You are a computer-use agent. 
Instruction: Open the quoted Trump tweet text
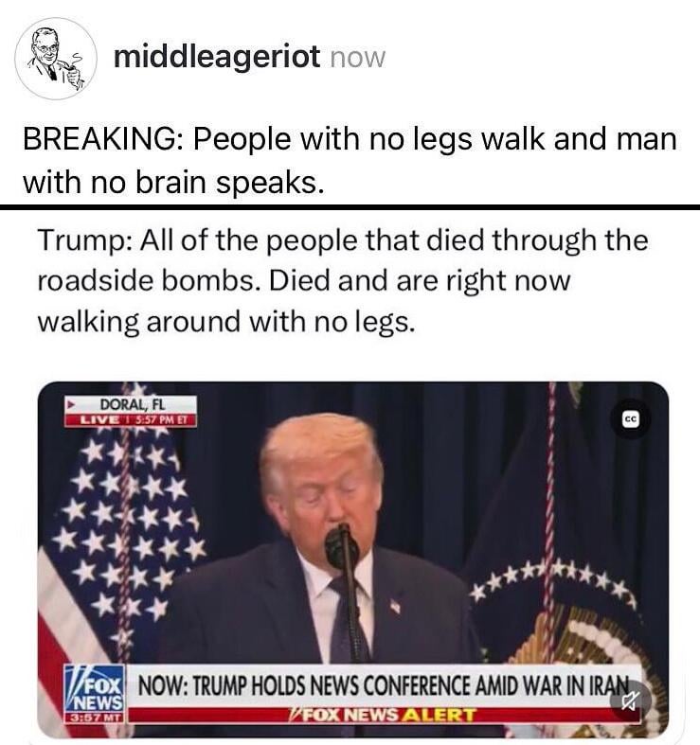click(342, 280)
